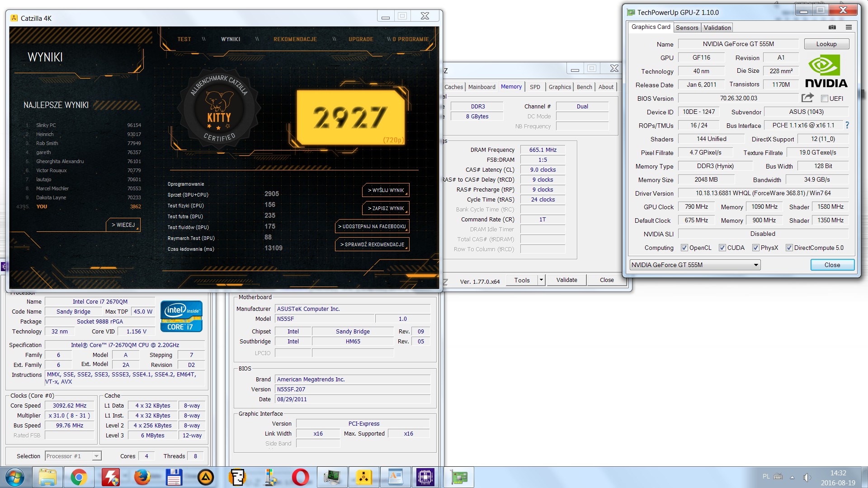Toggle the DirectCompute 5.0 checkbox
This screenshot has width=868, height=488.
point(789,248)
